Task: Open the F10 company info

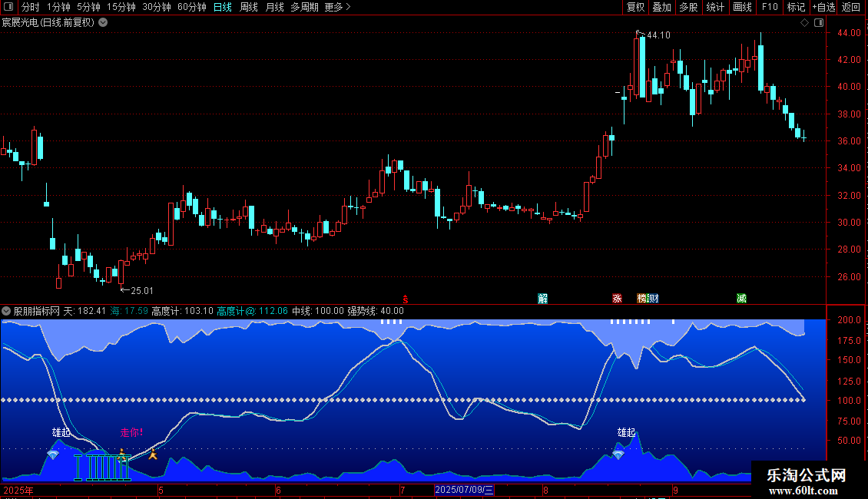Action: [x=770, y=7]
